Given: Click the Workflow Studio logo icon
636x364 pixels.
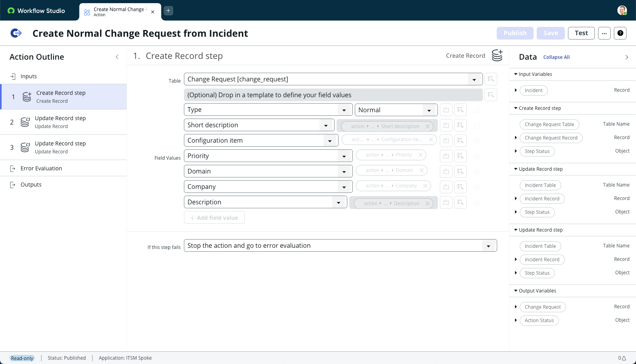Looking at the screenshot, I should tap(11, 11).
